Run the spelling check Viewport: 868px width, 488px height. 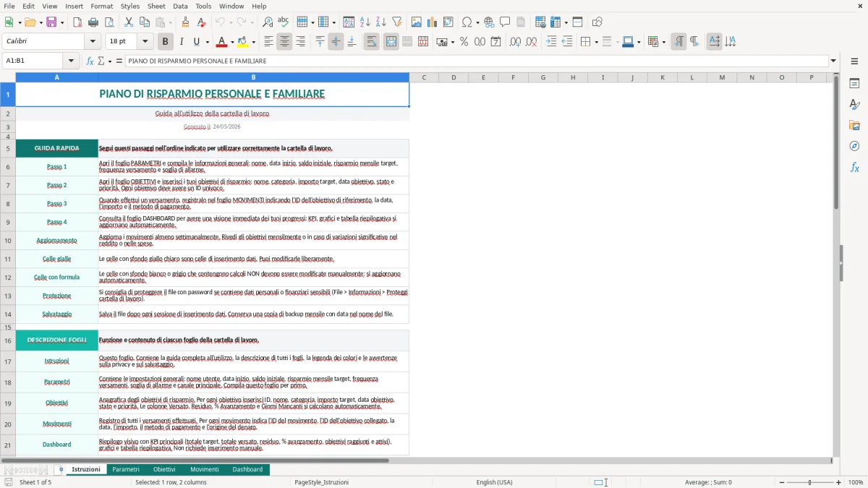point(284,22)
